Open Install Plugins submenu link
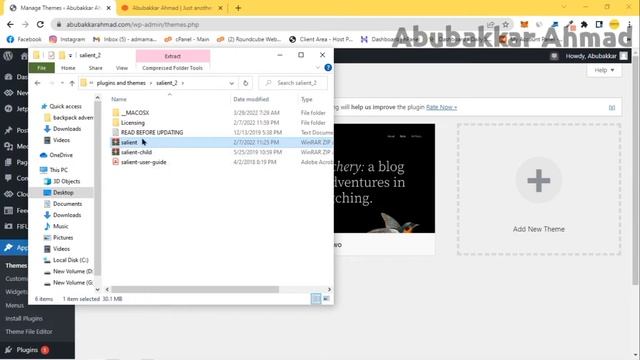Image resolution: width=640 pixels, height=360 pixels. [x=24, y=318]
